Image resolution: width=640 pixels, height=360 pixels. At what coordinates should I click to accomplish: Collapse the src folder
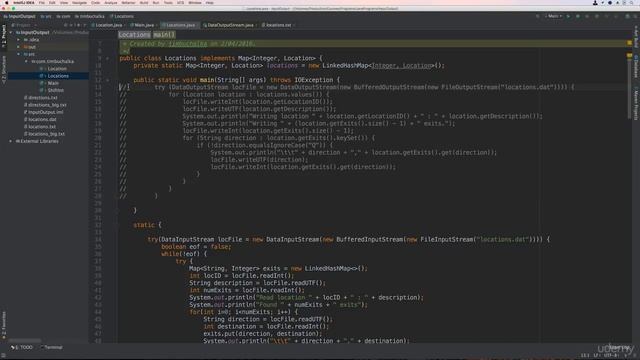point(19,54)
